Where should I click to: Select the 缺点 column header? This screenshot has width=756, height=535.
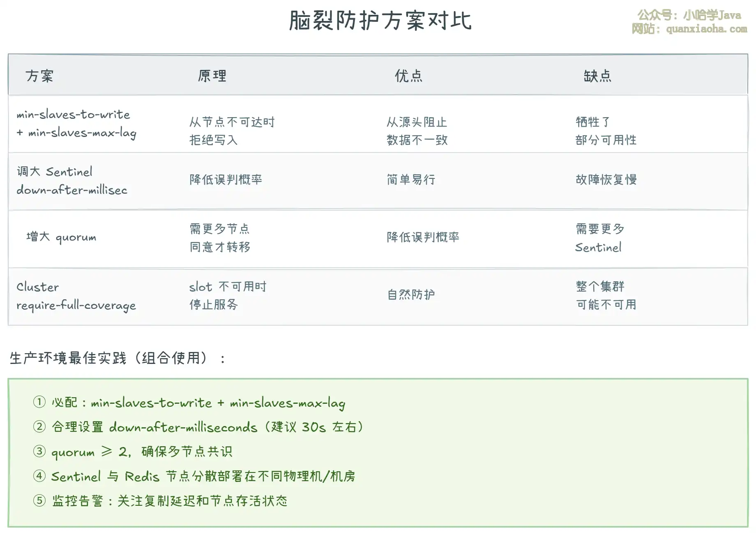tap(598, 76)
